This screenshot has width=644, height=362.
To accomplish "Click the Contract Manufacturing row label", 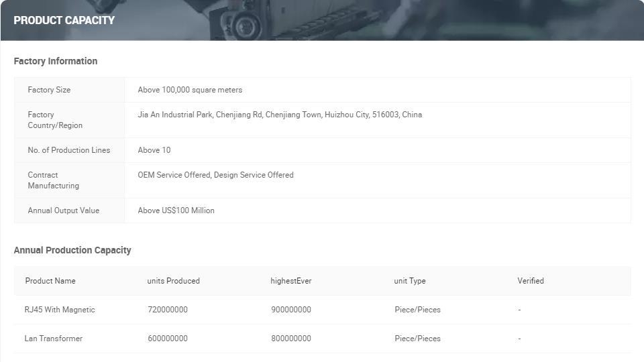I will (53, 180).
